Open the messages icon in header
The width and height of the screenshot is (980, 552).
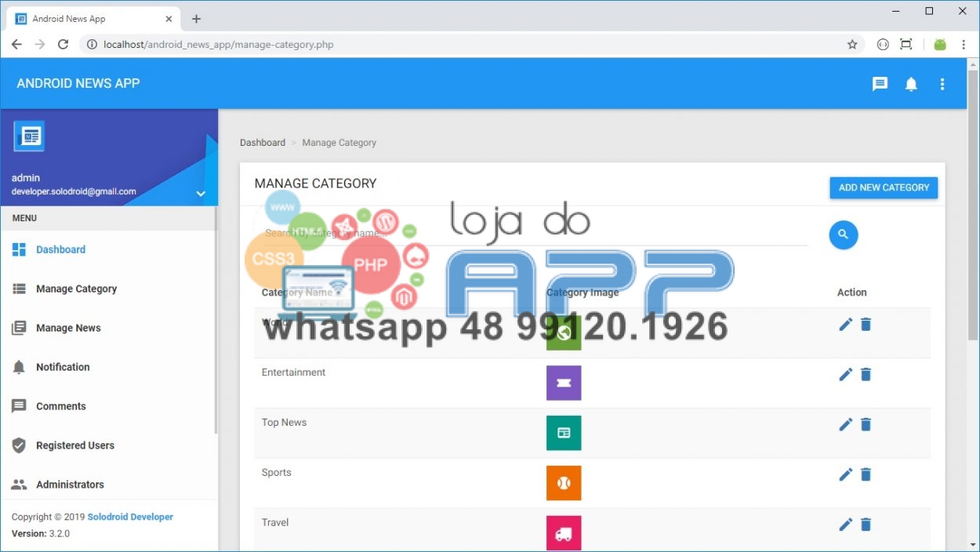point(880,84)
